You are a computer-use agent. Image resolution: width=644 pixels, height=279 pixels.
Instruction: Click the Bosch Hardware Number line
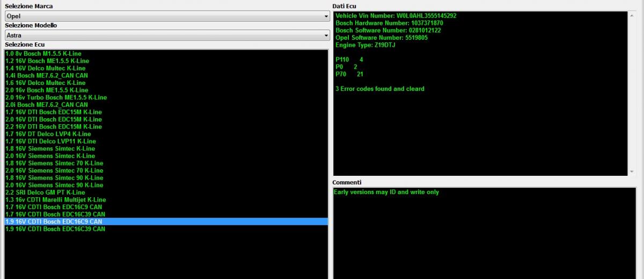click(389, 23)
